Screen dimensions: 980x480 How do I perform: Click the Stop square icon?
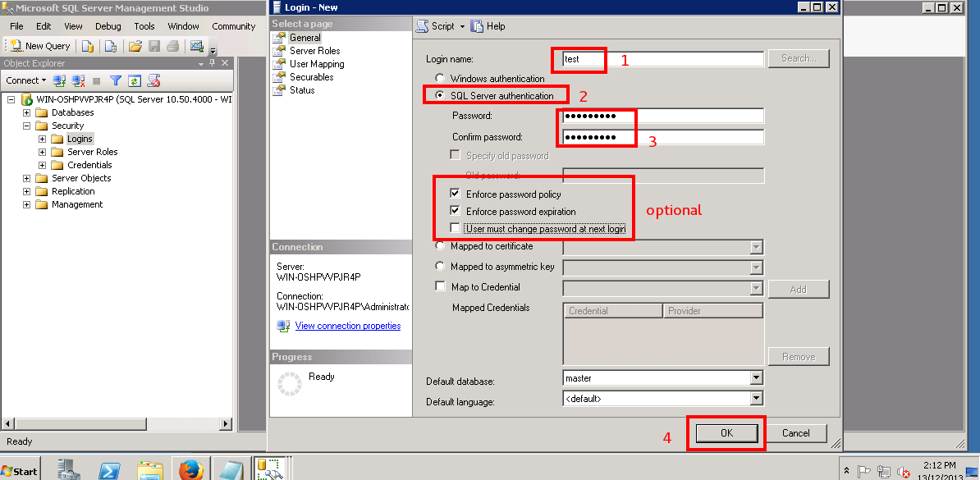point(97,80)
